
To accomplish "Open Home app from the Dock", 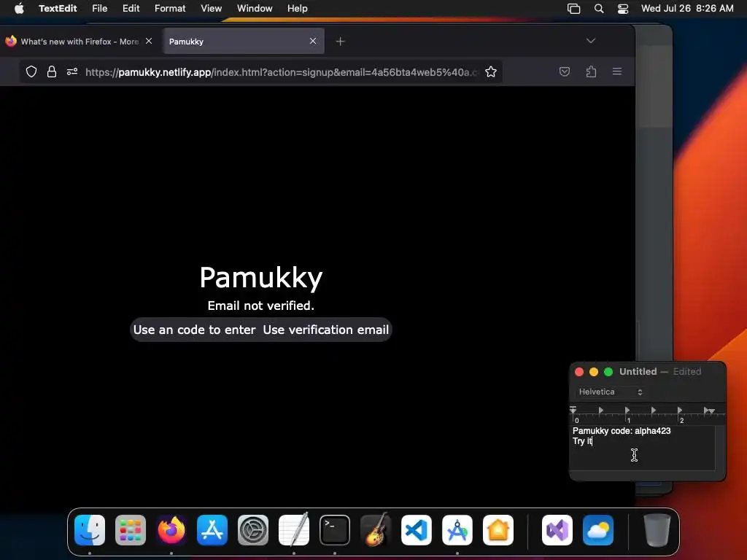I will (x=498, y=530).
